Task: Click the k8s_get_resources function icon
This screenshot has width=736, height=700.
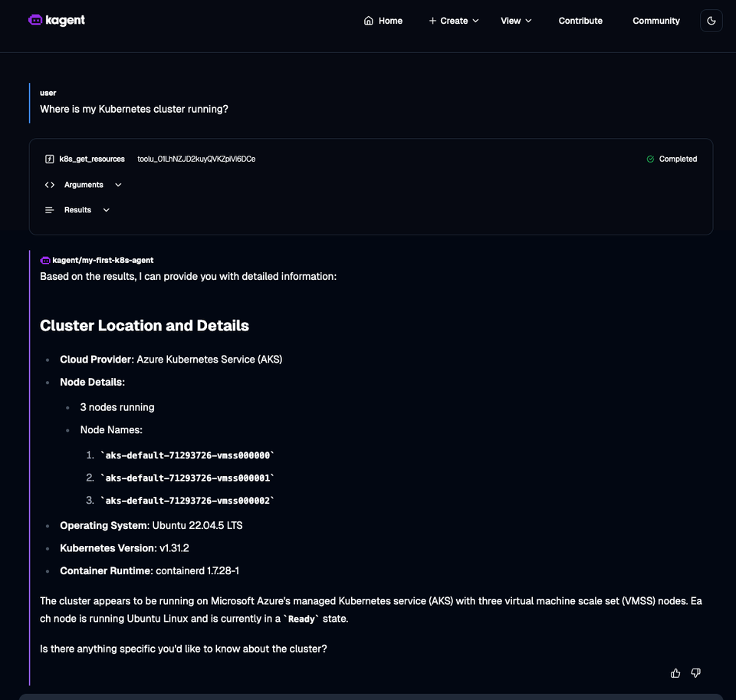Action: [49, 159]
